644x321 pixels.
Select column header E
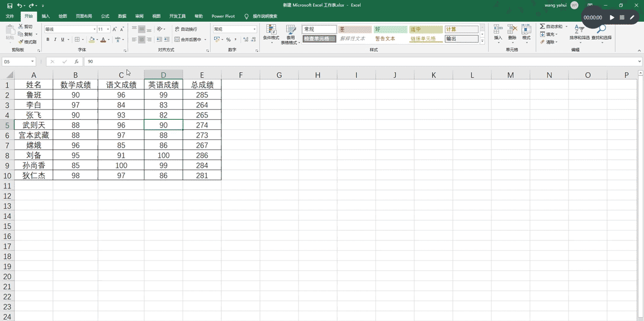tap(202, 75)
